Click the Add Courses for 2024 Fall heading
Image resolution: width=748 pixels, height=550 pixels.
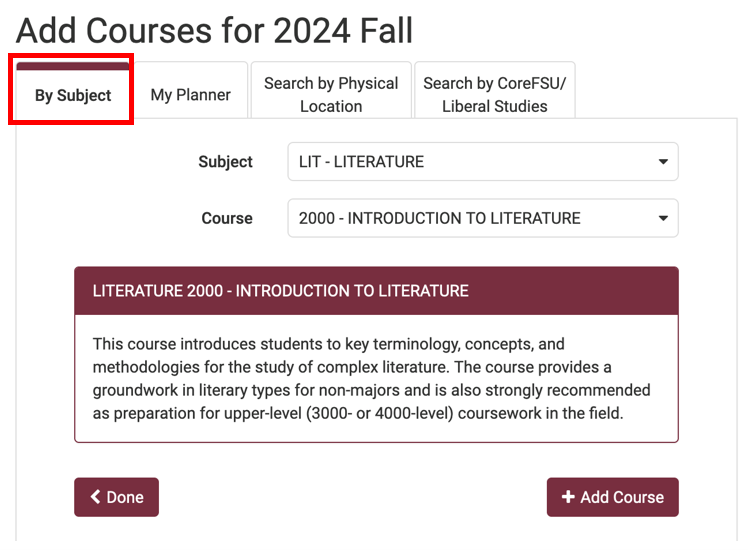pyautogui.click(x=214, y=30)
